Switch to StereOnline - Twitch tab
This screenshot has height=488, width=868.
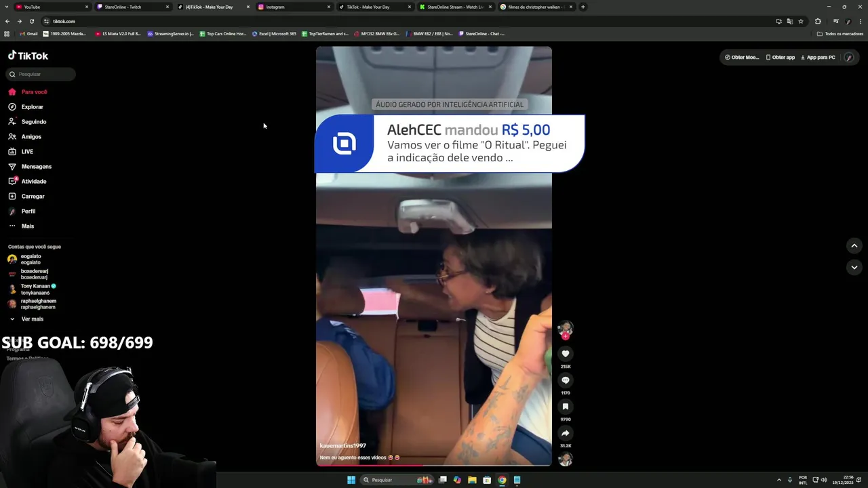(x=132, y=7)
